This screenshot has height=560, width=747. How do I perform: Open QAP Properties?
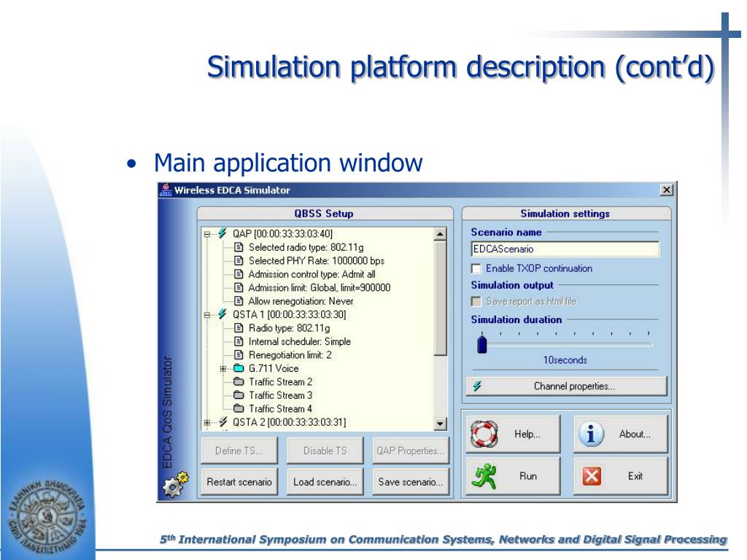pos(411,451)
